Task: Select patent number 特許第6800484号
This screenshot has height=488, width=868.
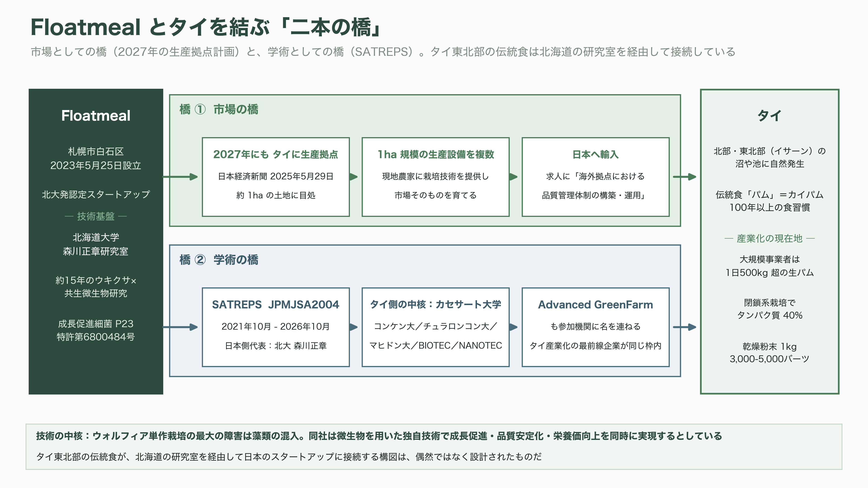Action: coord(96,337)
